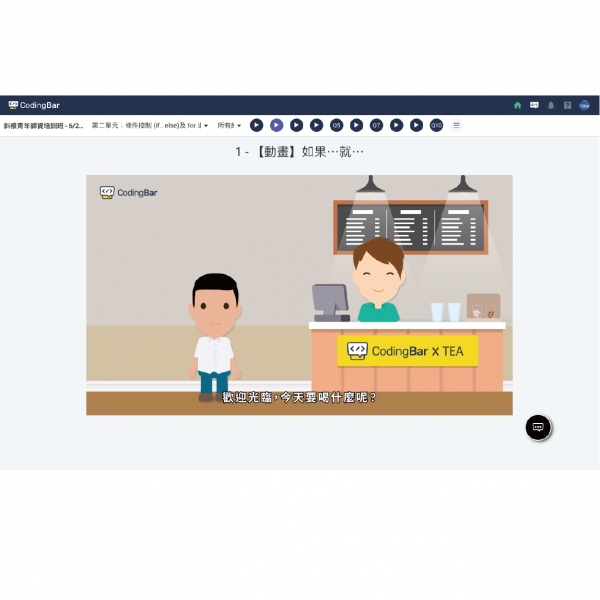Expand the 所有 filter dropdown

point(229,126)
